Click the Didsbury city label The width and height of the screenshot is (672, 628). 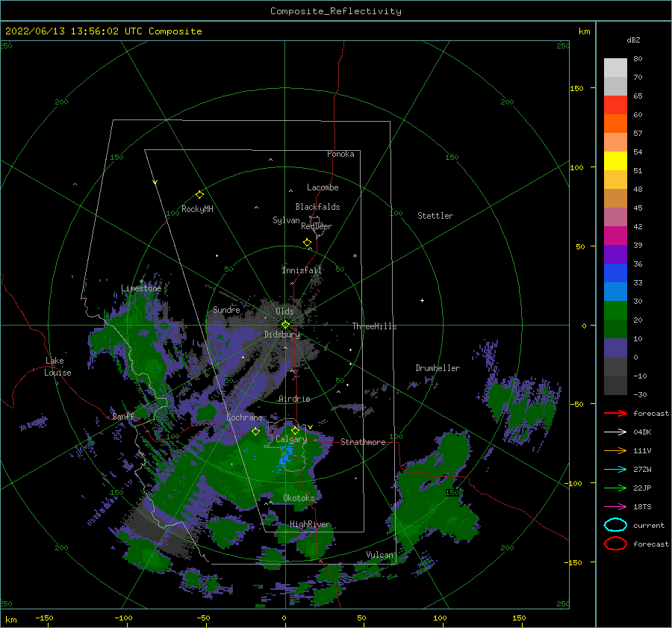coord(282,335)
